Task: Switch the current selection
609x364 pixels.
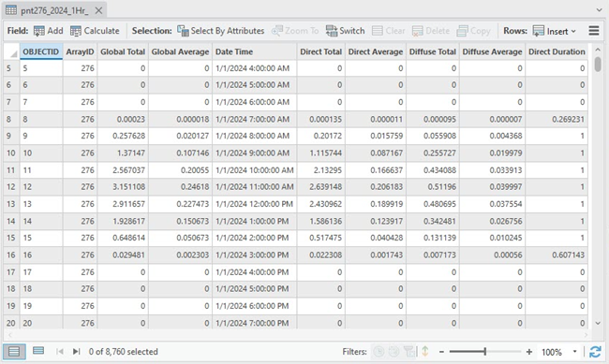Action: tap(346, 31)
